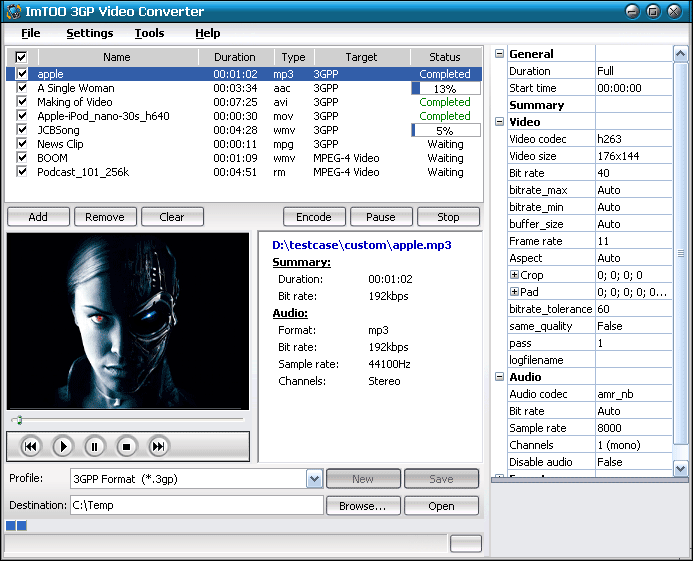Uncheck the A Single Woman checkbox

22,88
